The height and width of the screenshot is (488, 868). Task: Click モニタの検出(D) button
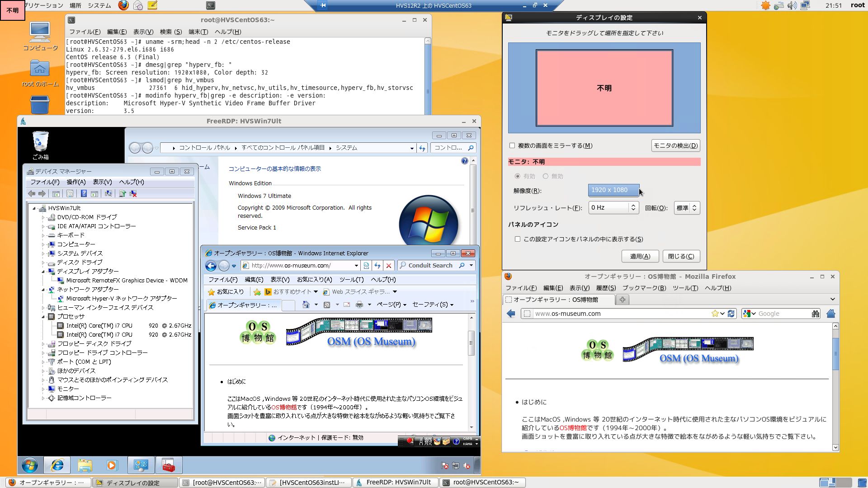(x=675, y=145)
